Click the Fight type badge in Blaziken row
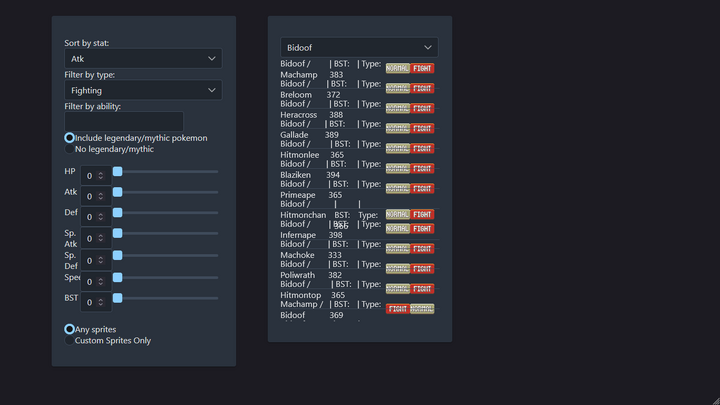The image size is (720, 405). tap(422, 169)
